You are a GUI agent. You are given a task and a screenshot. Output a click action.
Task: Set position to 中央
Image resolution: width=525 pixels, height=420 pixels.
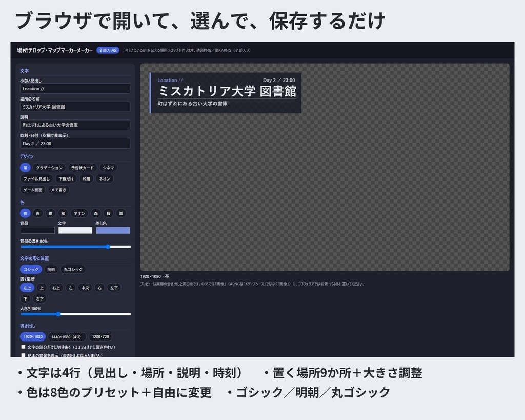(85, 288)
